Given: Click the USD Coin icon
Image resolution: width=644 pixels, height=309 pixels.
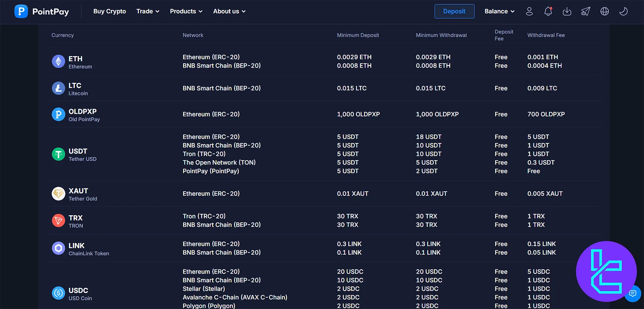Looking at the screenshot, I should tap(58, 293).
